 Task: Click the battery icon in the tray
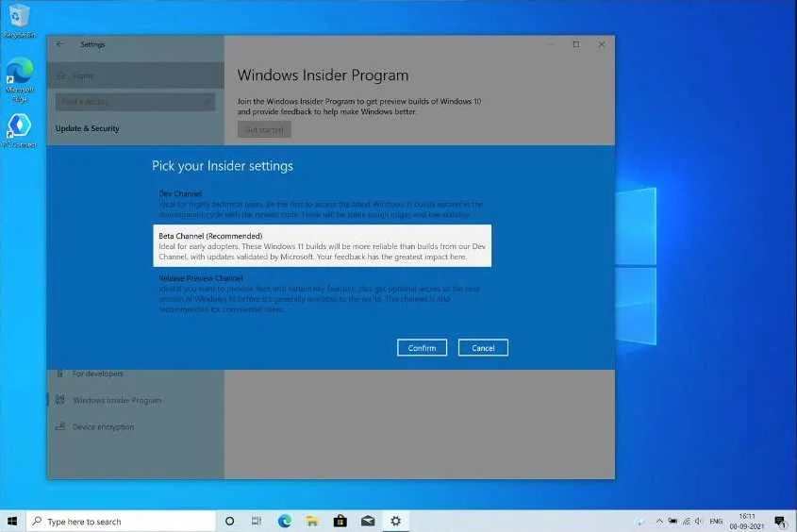coord(672,521)
